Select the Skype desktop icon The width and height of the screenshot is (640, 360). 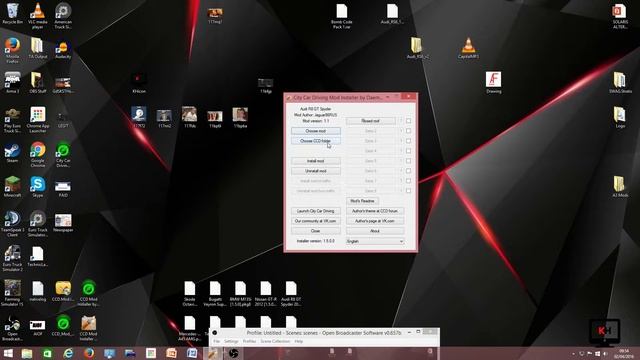point(38,187)
